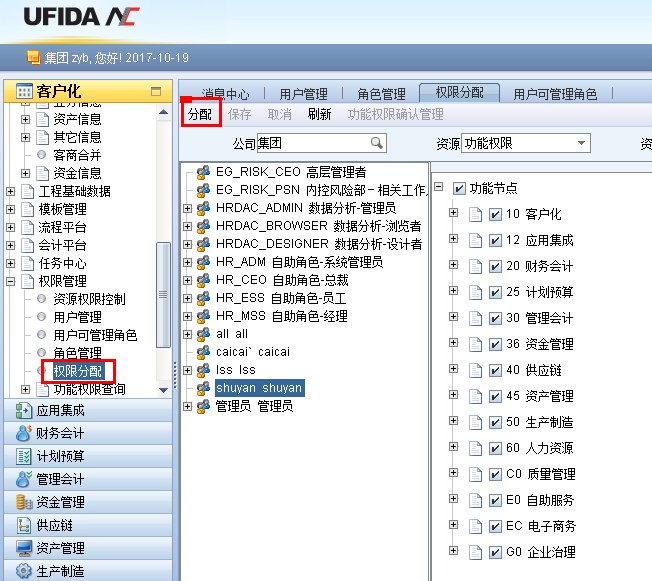This screenshot has width=652, height=581.
Task: Switch to the 角色管理 tab
Action: (x=381, y=94)
